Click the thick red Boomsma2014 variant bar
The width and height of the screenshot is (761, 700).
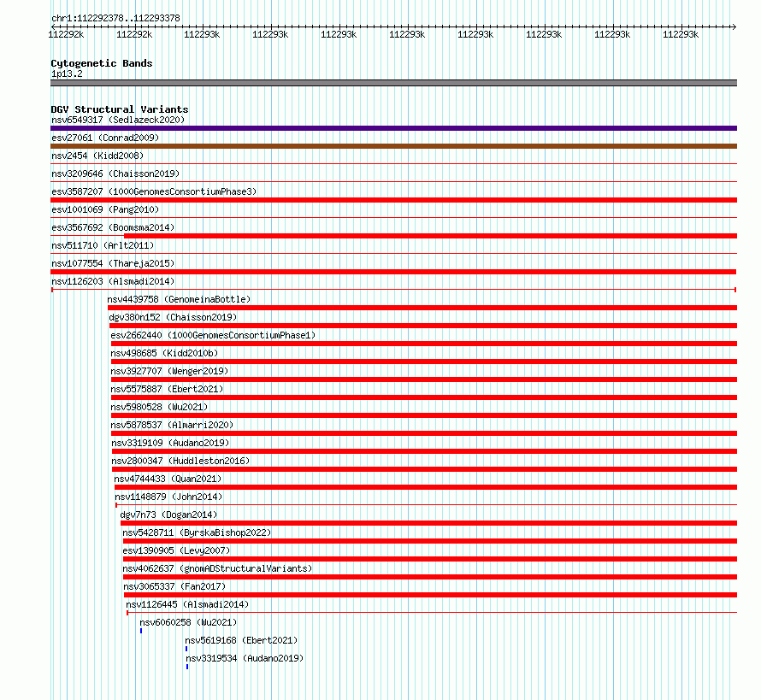click(x=430, y=236)
